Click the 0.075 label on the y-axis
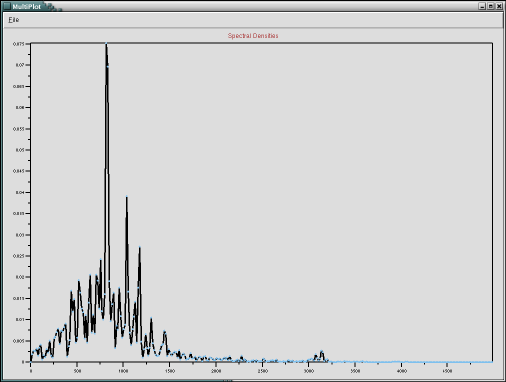This screenshot has width=506, height=382. (18, 44)
